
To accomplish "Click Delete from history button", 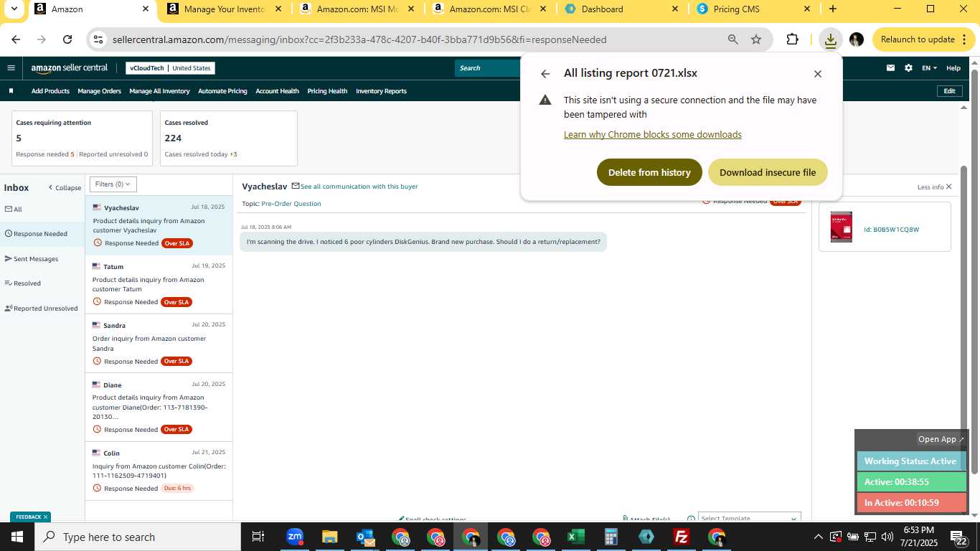I will click(x=649, y=172).
